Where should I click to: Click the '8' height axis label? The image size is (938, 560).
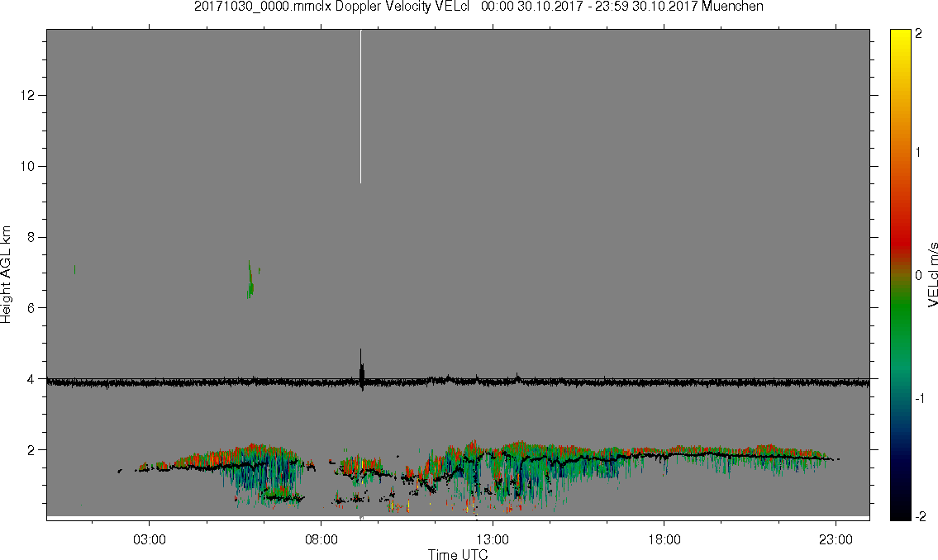31,237
